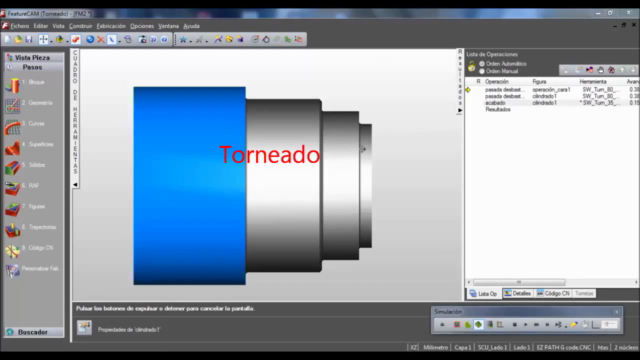The image size is (640, 360).
Task: Stop the simulation
Action: 515,325
